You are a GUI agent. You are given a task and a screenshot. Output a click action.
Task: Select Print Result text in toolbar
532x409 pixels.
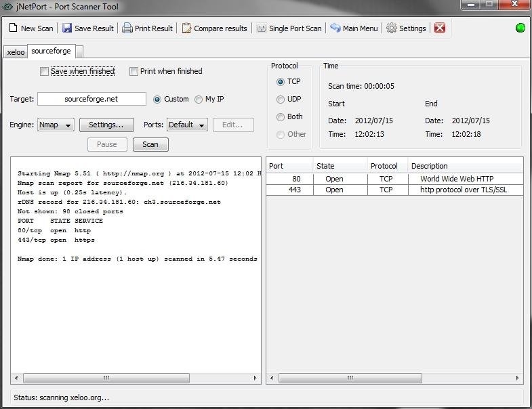153,28
